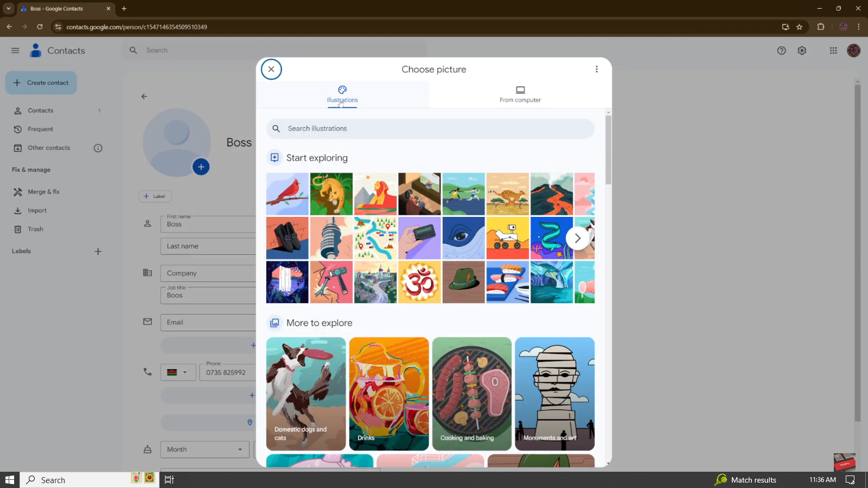Open the Help question mark icon
Screen dimensions: 868x488
[x=781, y=50]
